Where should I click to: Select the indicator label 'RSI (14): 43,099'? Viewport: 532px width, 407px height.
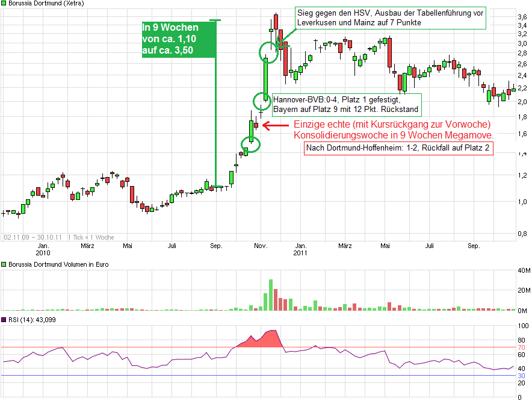[x=32, y=320]
